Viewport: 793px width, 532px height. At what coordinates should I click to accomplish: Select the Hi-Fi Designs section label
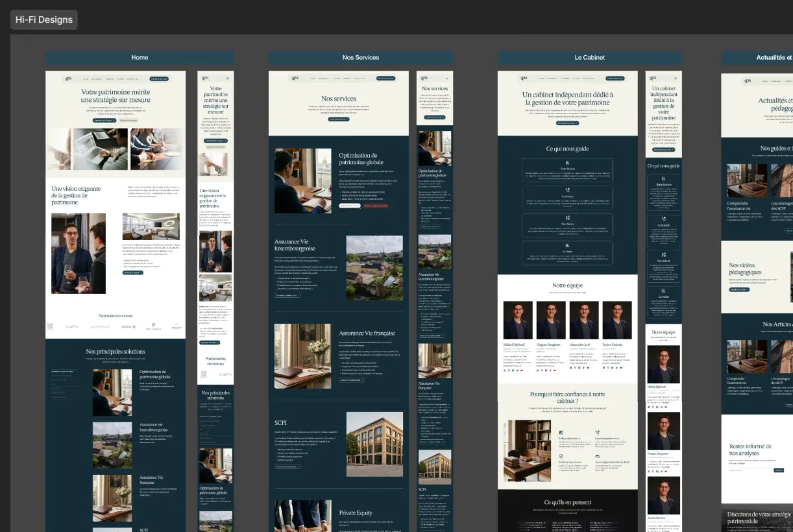pyautogui.click(x=43, y=19)
